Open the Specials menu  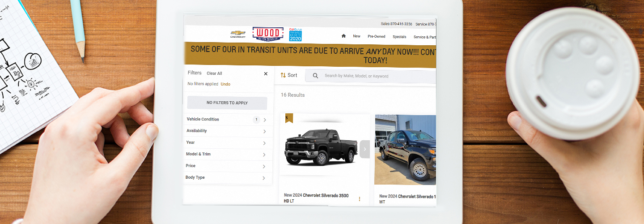[x=399, y=37]
